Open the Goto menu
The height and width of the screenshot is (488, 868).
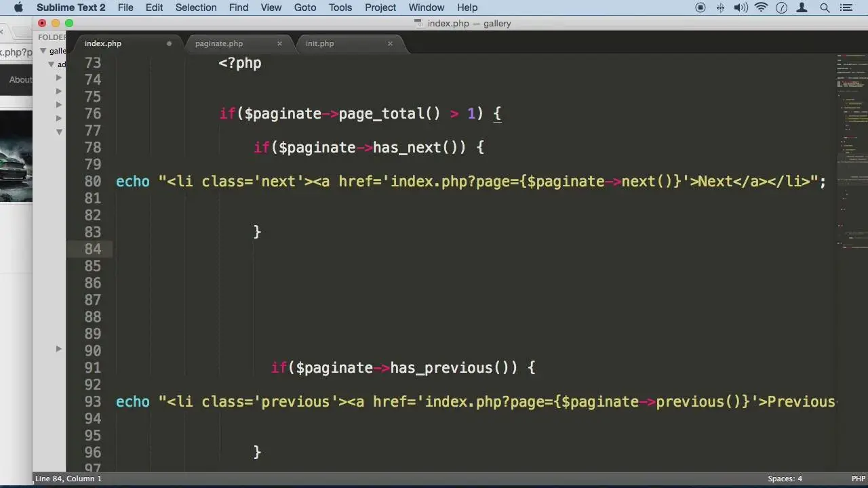click(305, 7)
